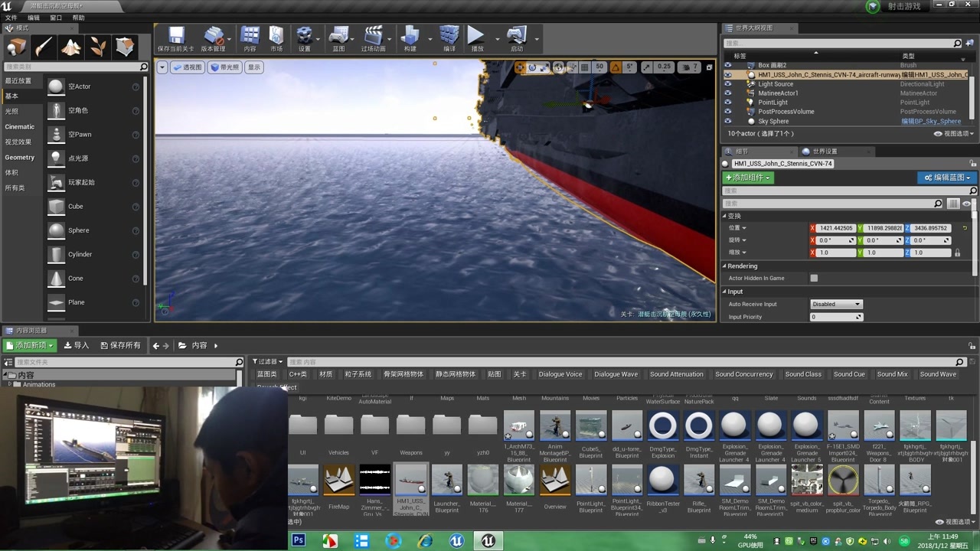Open the 编辑BP_Sky_Sphere link in outliner

coord(931,121)
